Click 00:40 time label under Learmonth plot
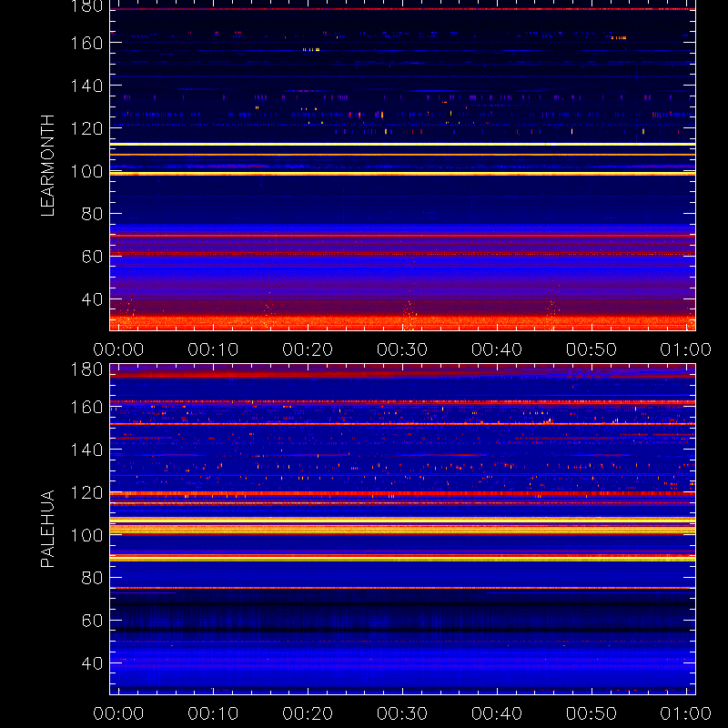Viewport: 728px width, 728px height. click(x=497, y=349)
